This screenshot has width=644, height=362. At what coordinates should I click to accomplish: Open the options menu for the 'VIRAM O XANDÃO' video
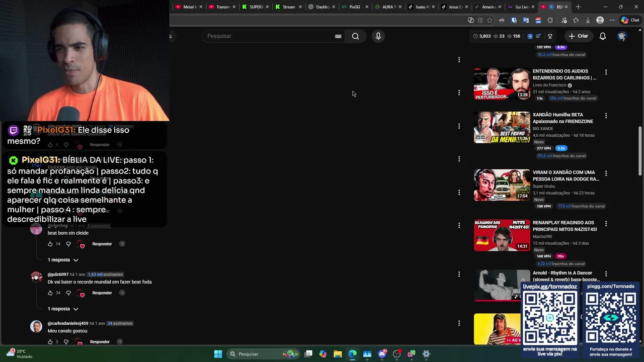pos(606,173)
